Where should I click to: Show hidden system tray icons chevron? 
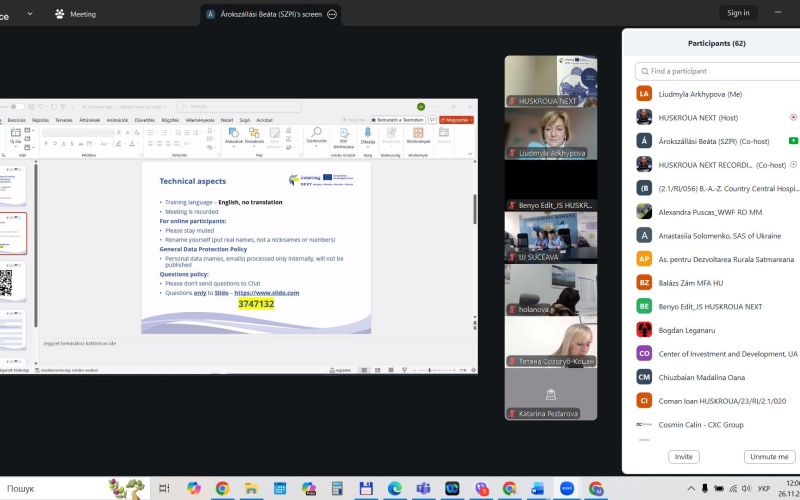(x=705, y=489)
